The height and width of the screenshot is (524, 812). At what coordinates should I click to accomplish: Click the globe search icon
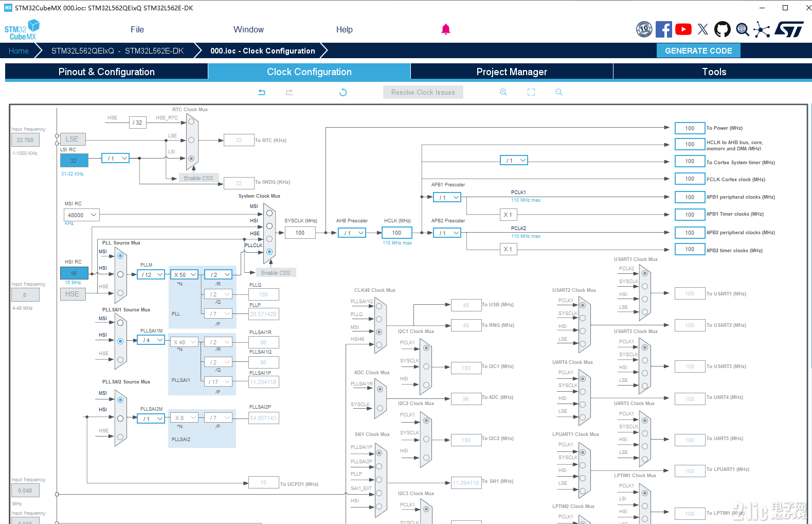tap(742, 29)
